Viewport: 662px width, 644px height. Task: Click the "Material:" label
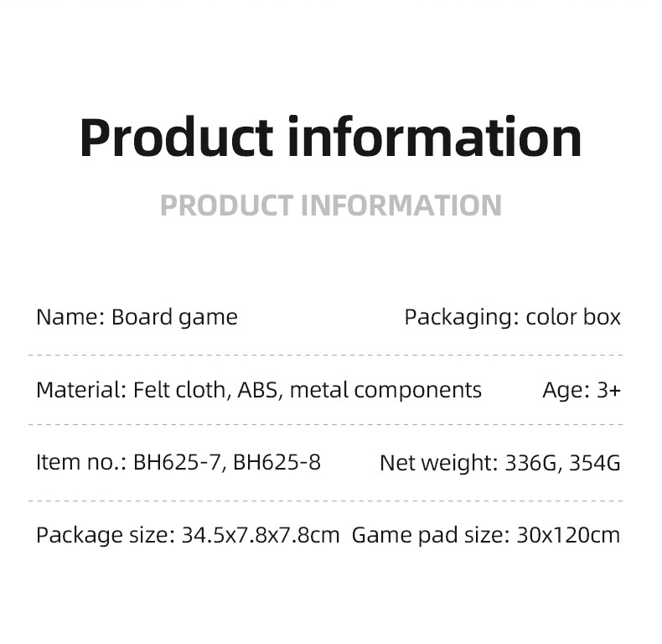pos(80,390)
